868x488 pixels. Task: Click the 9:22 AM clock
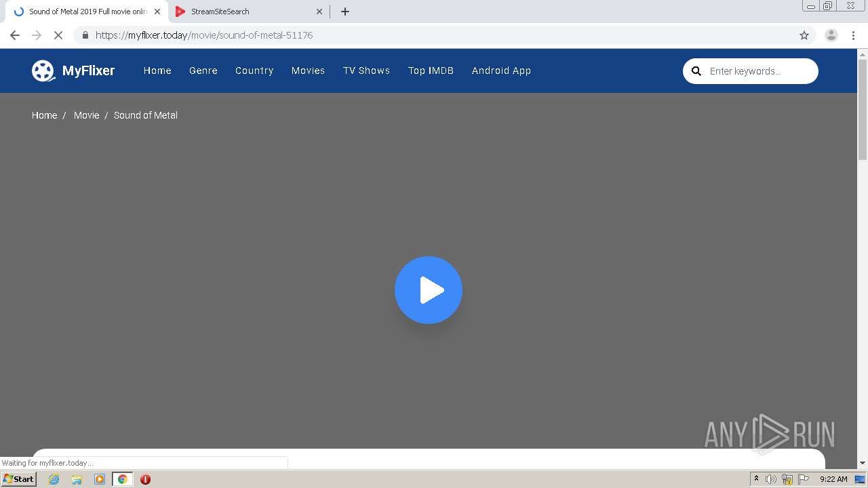click(833, 479)
